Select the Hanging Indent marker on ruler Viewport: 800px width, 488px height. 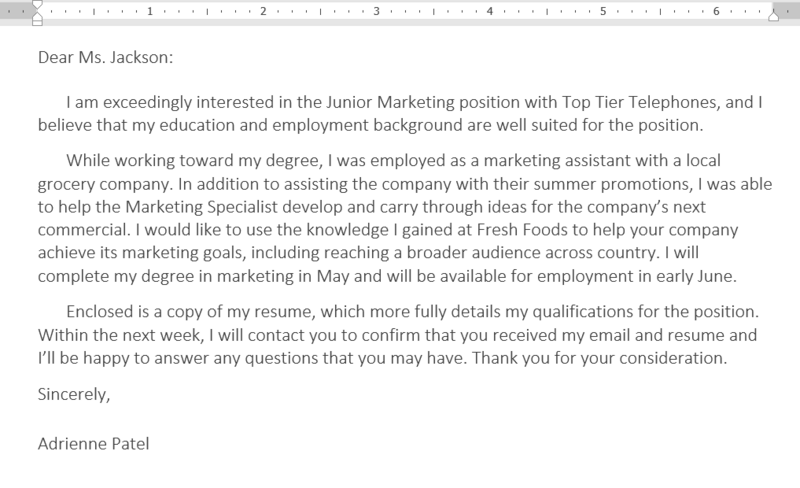click(37, 16)
